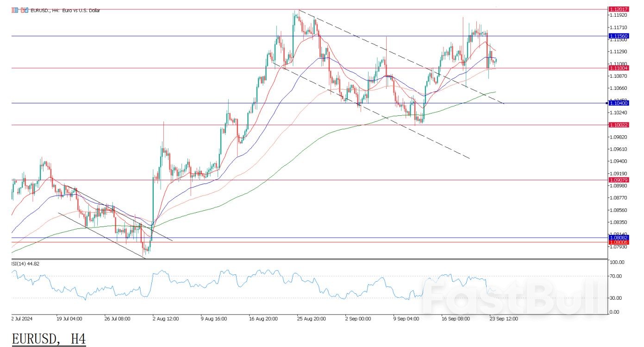This screenshot has width=644, height=347.
Task: Click the price label 1.09079 on right axis
Action: [x=619, y=179]
